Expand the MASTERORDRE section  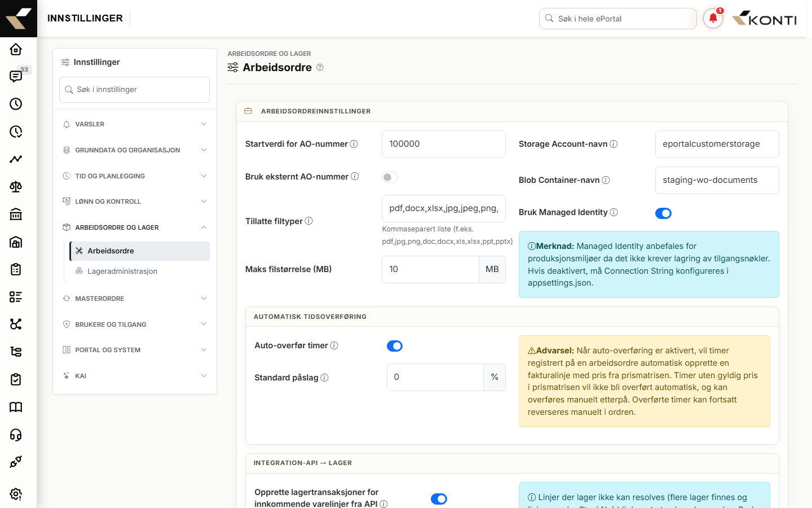point(135,299)
